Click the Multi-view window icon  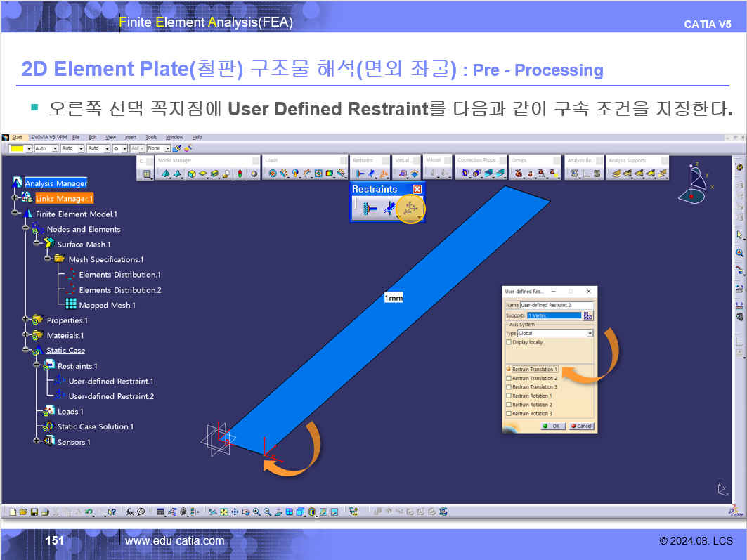click(x=290, y=512)
